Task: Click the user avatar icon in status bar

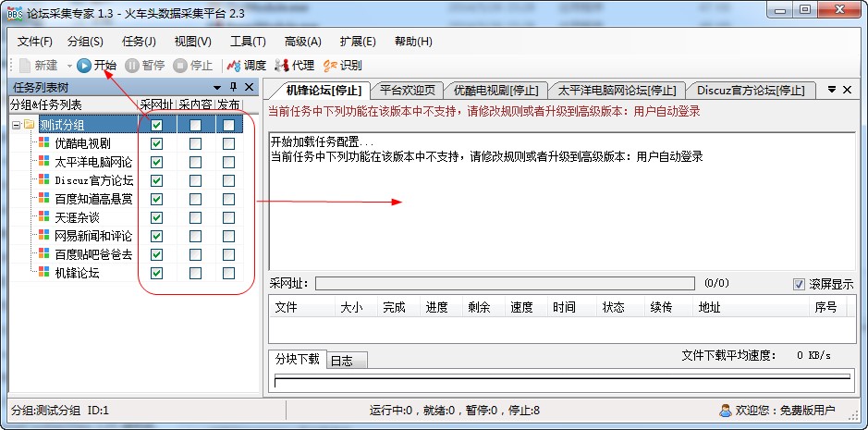Action: pos(725,411)
